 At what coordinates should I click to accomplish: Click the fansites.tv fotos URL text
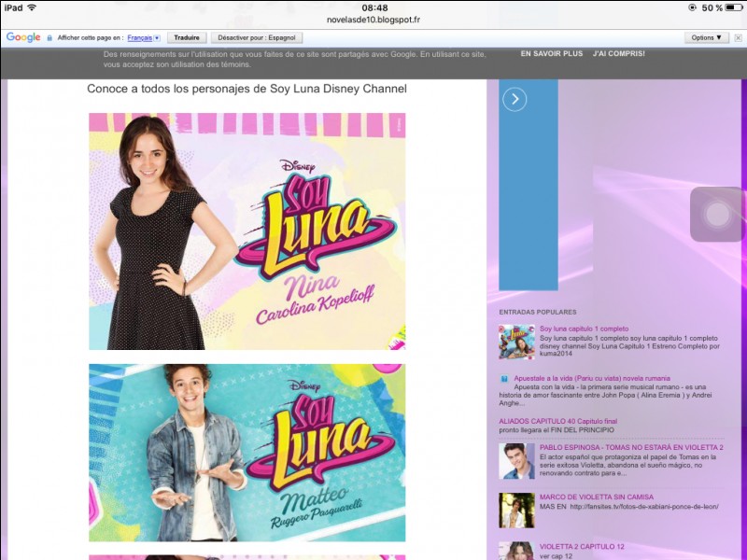pyautogui.click(x=644, y=506)
